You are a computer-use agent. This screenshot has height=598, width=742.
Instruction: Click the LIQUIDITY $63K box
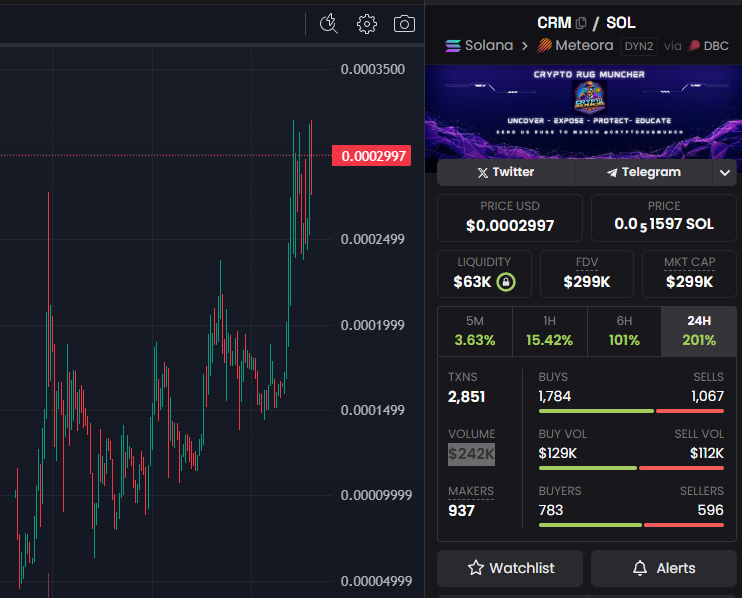(x=484, y=274)
